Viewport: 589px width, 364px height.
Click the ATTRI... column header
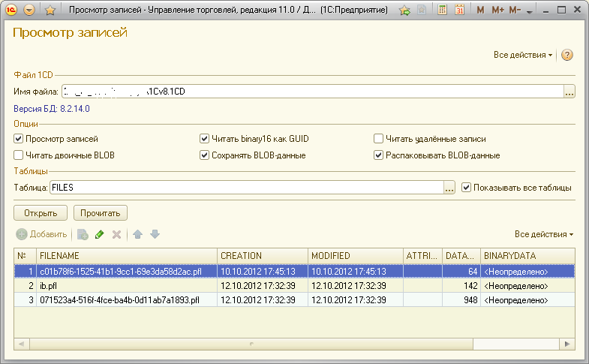(x=422, y=256)
